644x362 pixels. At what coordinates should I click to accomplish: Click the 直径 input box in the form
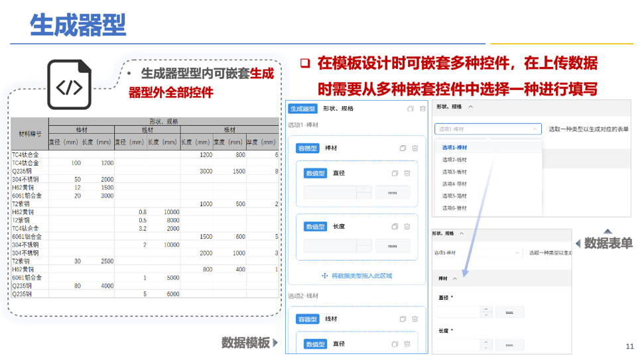point(458,312)
